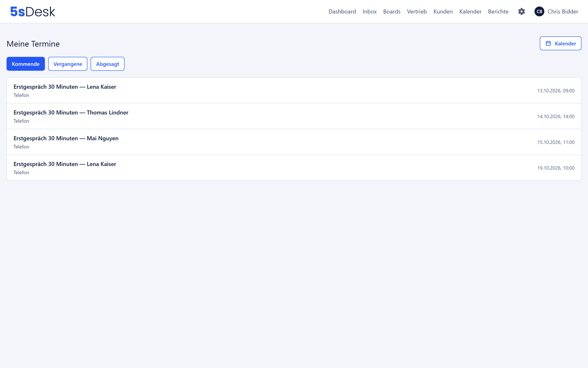This screenshot has width=588, height=368.
Task: Open the Inbox page
Action: coord(370,11)
